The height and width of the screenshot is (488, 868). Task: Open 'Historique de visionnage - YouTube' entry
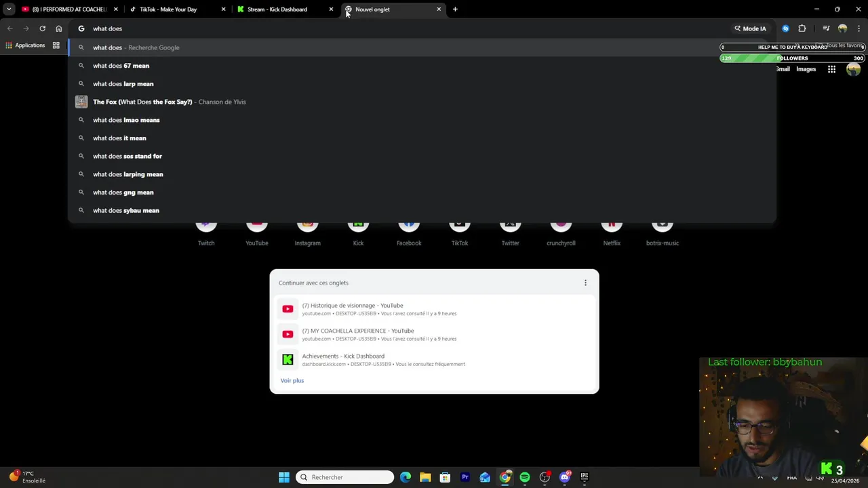(x=434, y=309)
